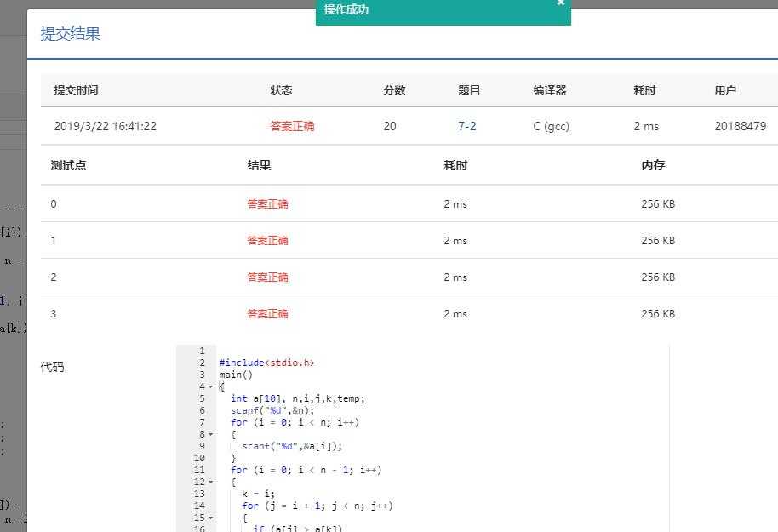The height and width of the screenshot is (532, 778).
Task: Place cursor on k = i; code line
Action: click(x=258, y=494)
